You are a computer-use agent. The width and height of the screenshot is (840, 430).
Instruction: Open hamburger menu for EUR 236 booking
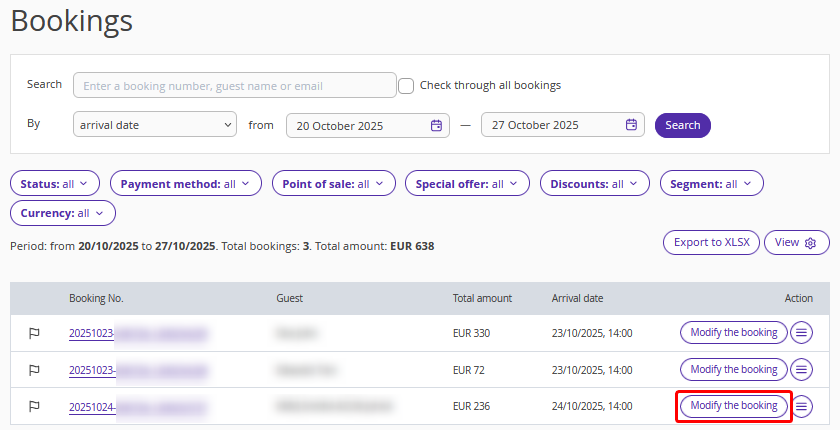point(801,406)
